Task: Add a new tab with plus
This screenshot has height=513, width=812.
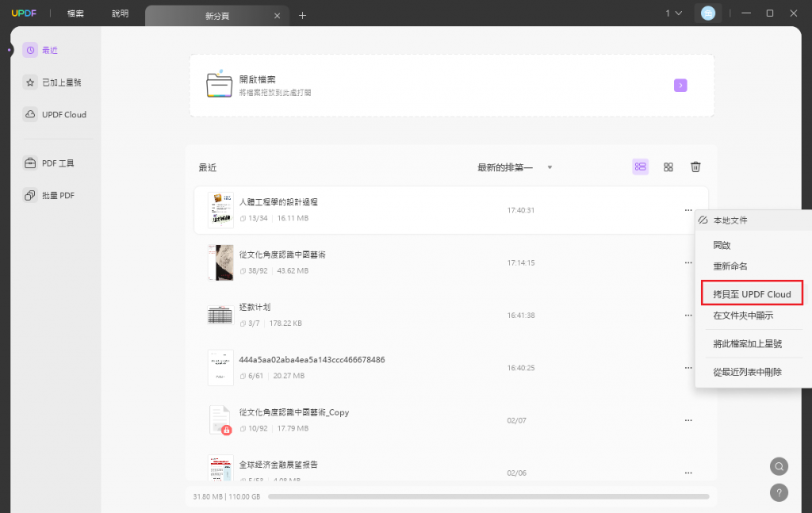Action: [x=302, y=16]
